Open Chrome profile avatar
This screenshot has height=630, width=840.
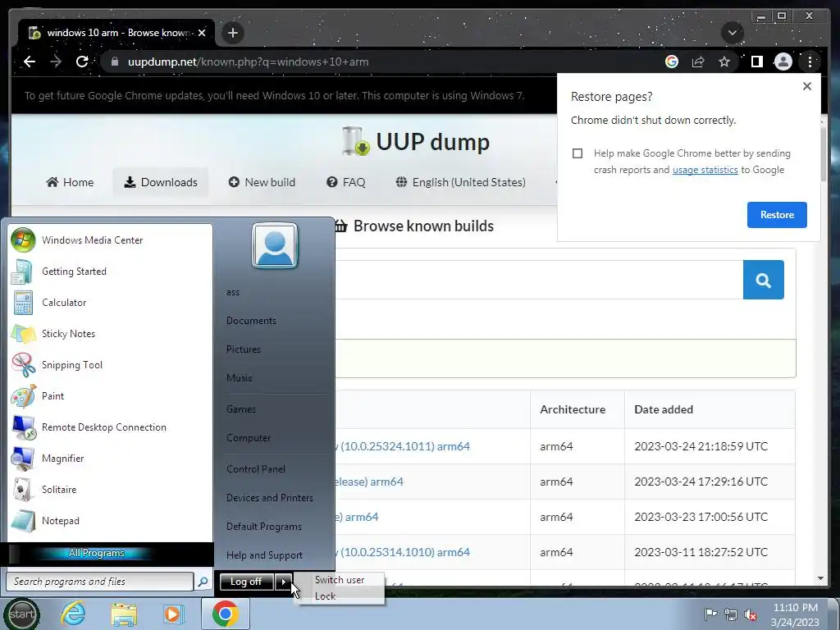783,62
